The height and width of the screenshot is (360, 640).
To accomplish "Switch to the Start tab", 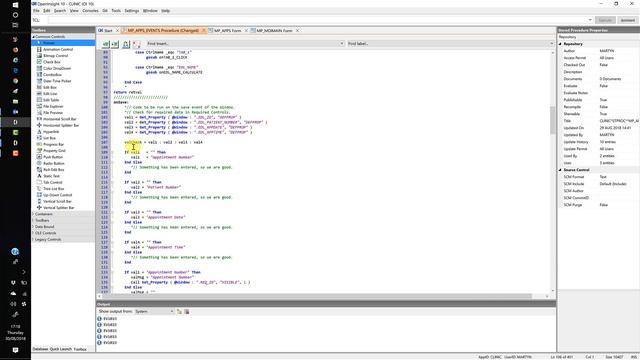I will (108, 31).
